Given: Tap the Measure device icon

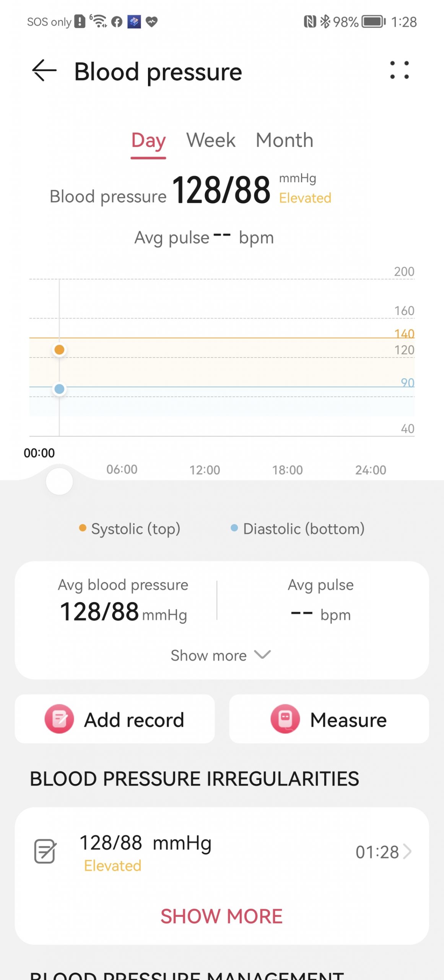Looking at the screenshot, I should tap(285, 719).
